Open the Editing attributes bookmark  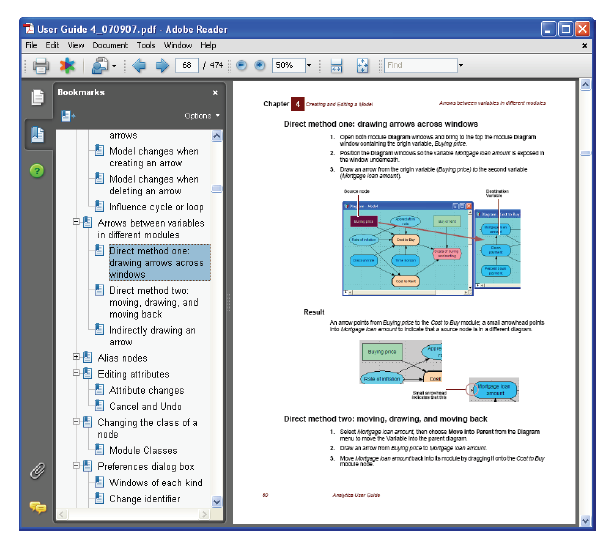[x=133, y=374]
